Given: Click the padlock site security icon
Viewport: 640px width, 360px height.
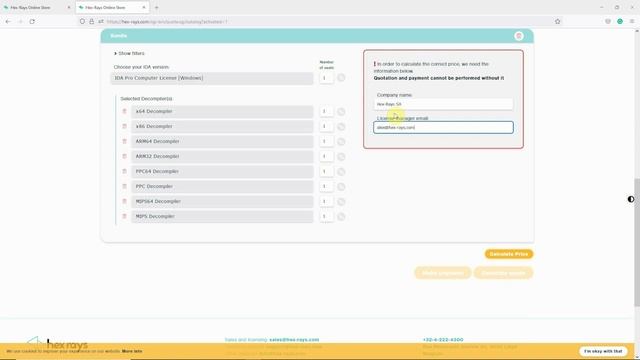Looking at the screenshot, I should 91,21.
